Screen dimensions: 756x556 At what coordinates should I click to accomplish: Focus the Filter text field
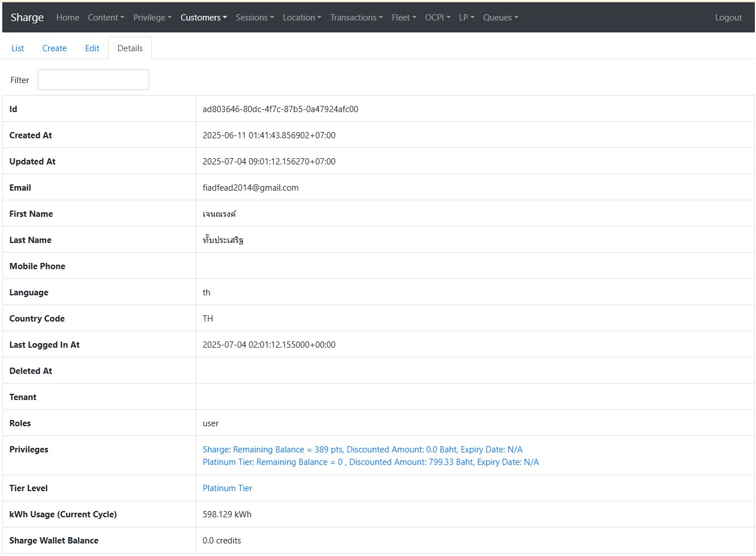93,80
